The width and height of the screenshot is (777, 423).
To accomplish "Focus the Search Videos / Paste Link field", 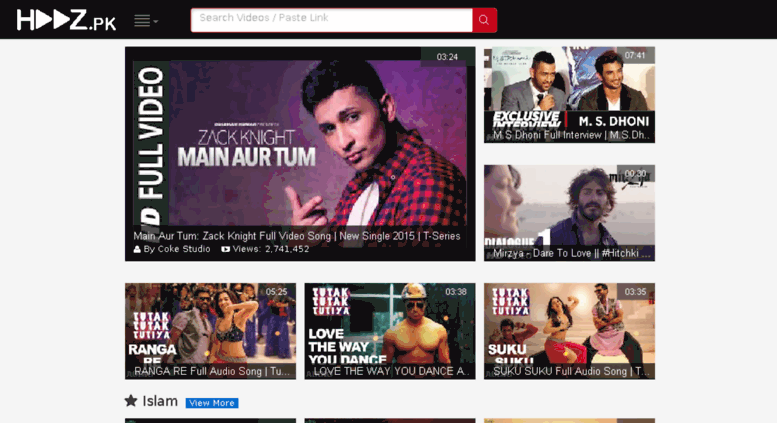I will pos(332,20).
